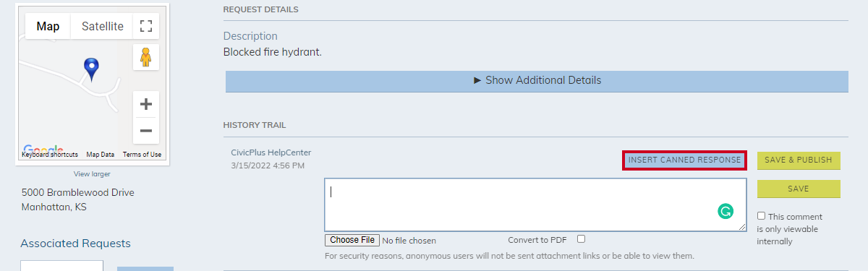Toggle fullscreen map view icon
Image resolution: width=868 pixels, height=271 pixels.
146,26
